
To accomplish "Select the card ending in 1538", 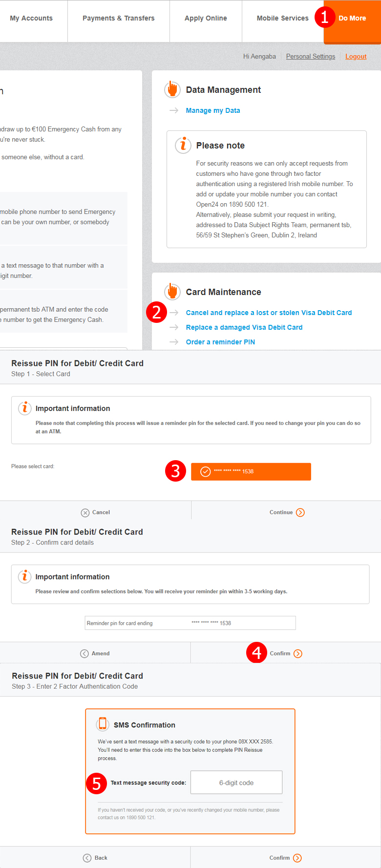I will (251, 471).
